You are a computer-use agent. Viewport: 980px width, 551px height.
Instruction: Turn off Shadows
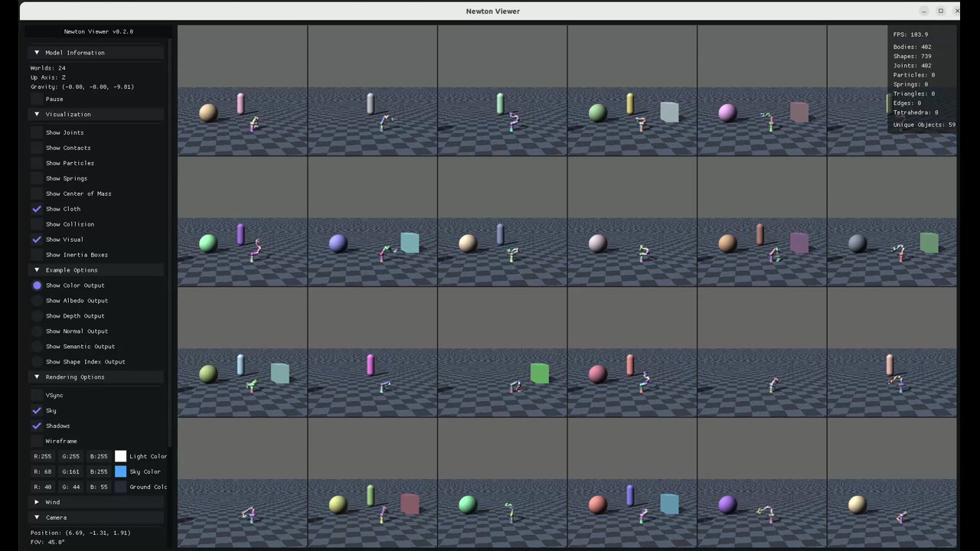37,426
